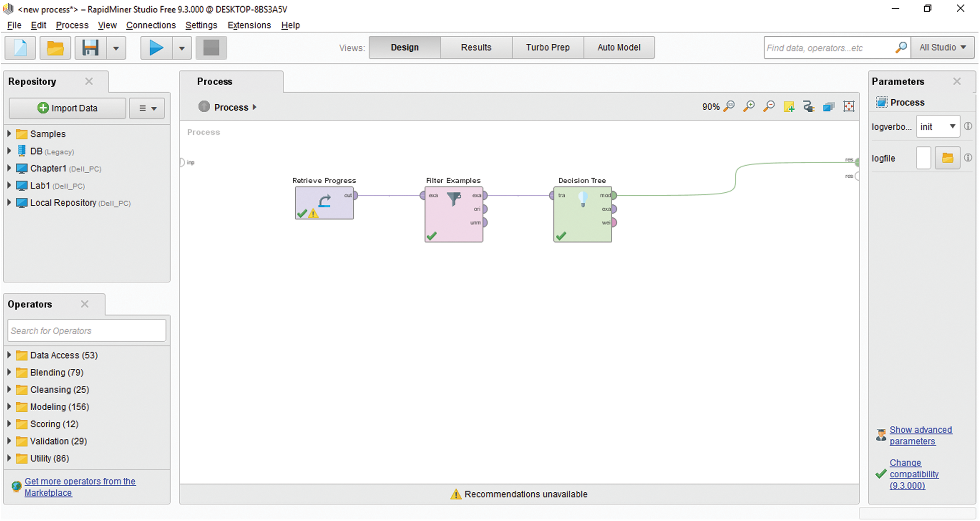Switch to the Results view
Viewport: 980px width, 521px height.
tap(476, 47)
